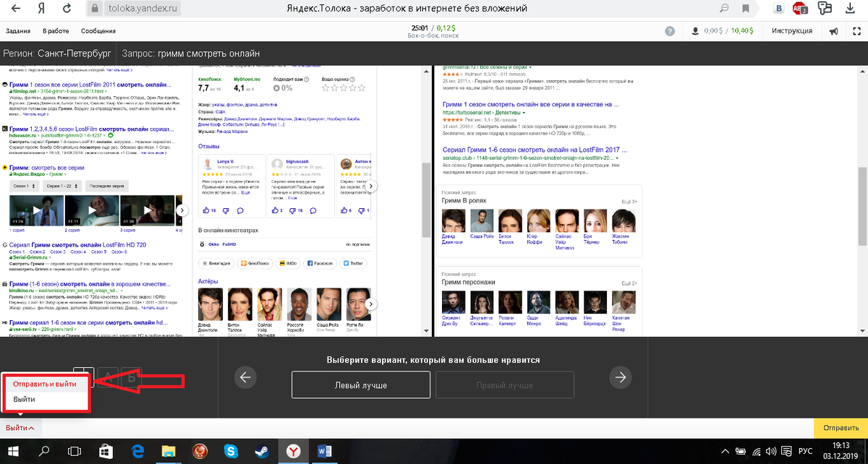Image resolution: width=868 pixels, height=464 pixels.
Task: Open the VK extension icon
Action: pyautogui.click(x=780, y=9)
